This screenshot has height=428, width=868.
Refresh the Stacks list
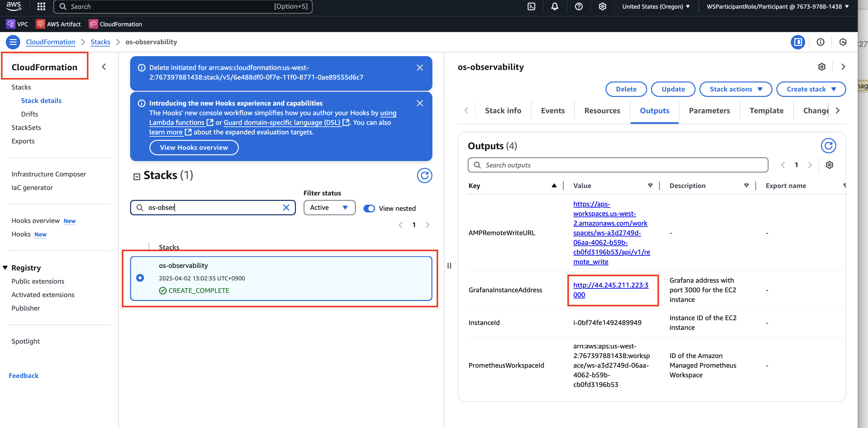[x=424, y=175]
